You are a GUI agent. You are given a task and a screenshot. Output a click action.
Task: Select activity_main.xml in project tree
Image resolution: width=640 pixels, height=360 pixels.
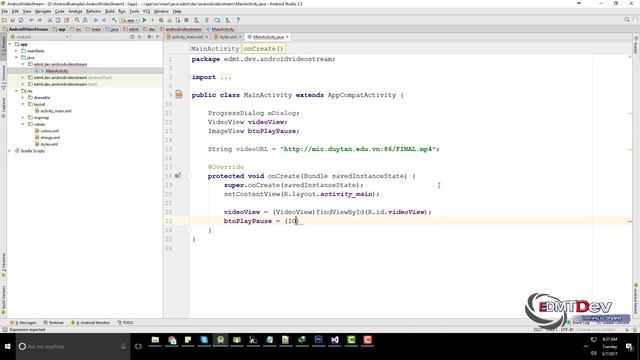click(56, 111)
